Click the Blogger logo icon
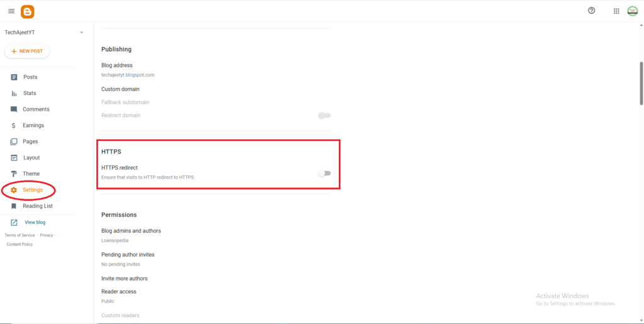Screen dimensions: 644x324 [x=27, y=11]
